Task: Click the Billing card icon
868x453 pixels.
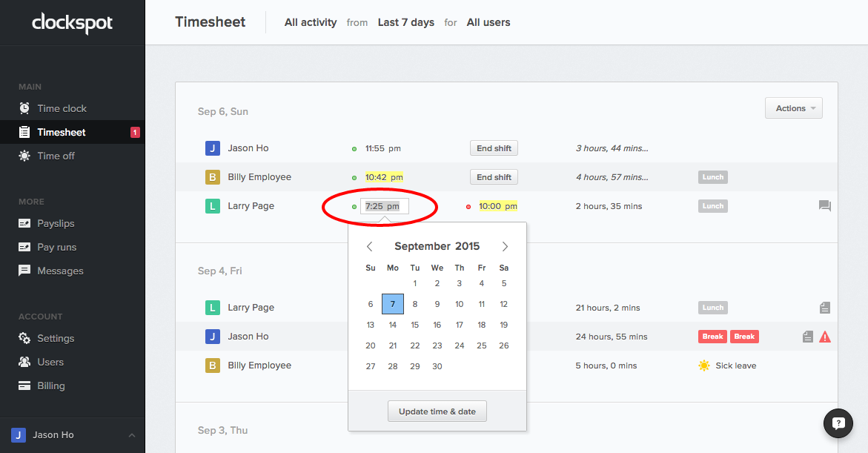Action: tap(24, 386)
